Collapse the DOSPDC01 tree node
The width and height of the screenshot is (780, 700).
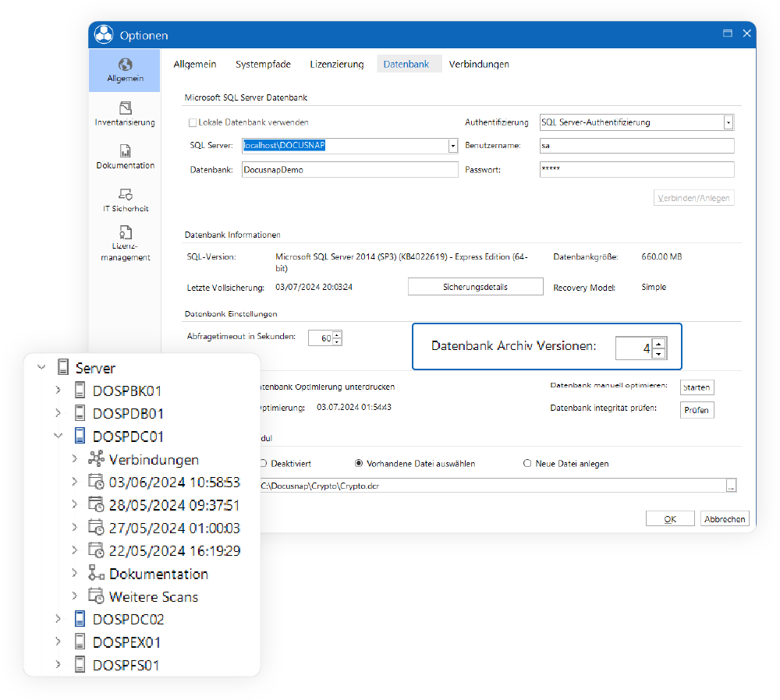pyautogui.click(x=58, y=436)
